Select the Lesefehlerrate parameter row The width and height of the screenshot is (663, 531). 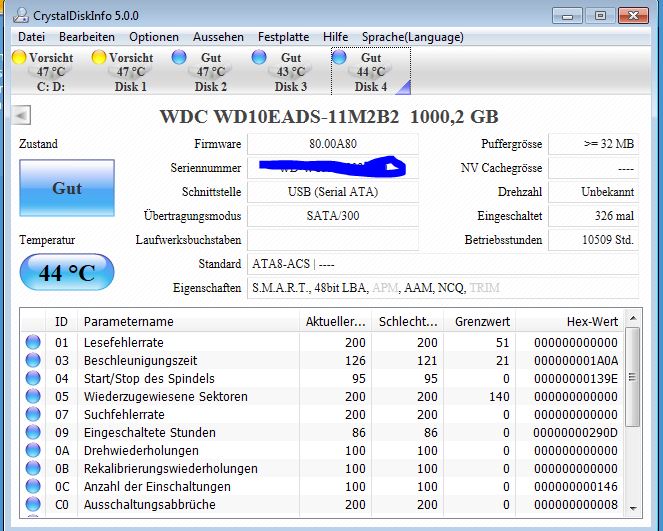pyautogui.click(x=322, y=342)
